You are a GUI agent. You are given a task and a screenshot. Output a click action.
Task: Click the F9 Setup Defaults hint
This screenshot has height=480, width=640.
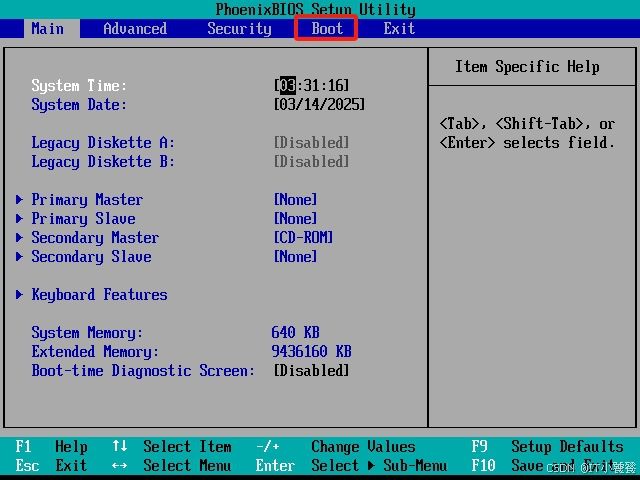click(547, 447)
